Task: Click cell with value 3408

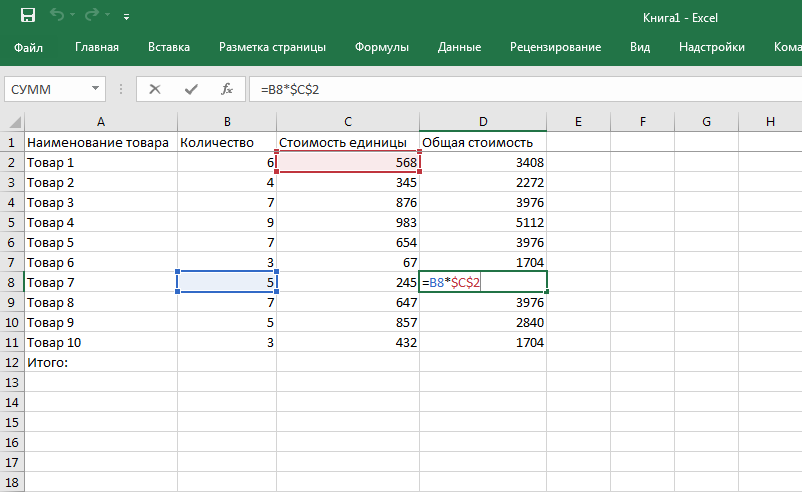Action: pyautogui.click(x=483, y=163)
